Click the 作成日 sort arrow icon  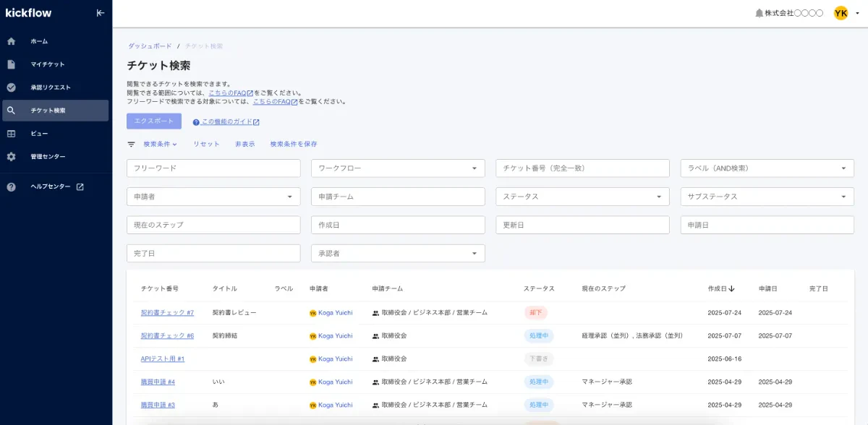pyautogui.click(x=732, y=288)
